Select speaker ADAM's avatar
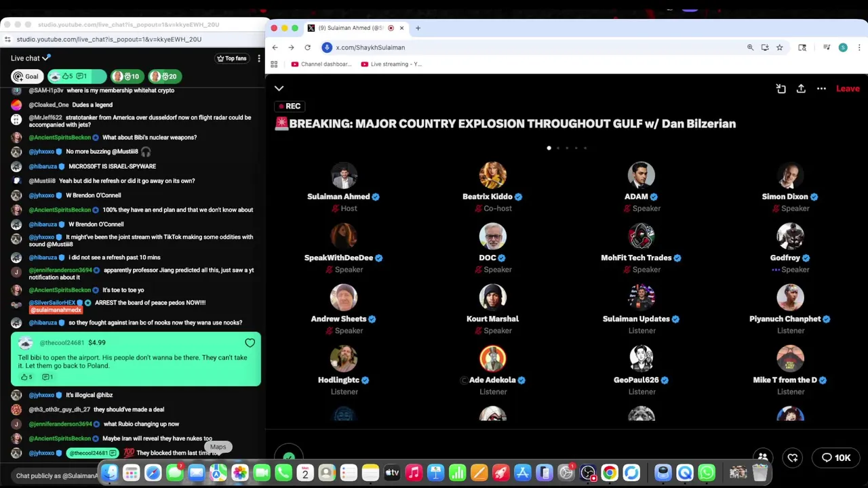868x488 pixels. click(x=642, y=176)
